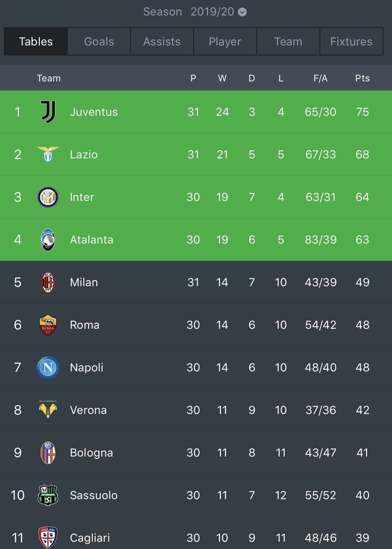392x549 pixels.
Task: Click the F/A column header
Action: 320,78
